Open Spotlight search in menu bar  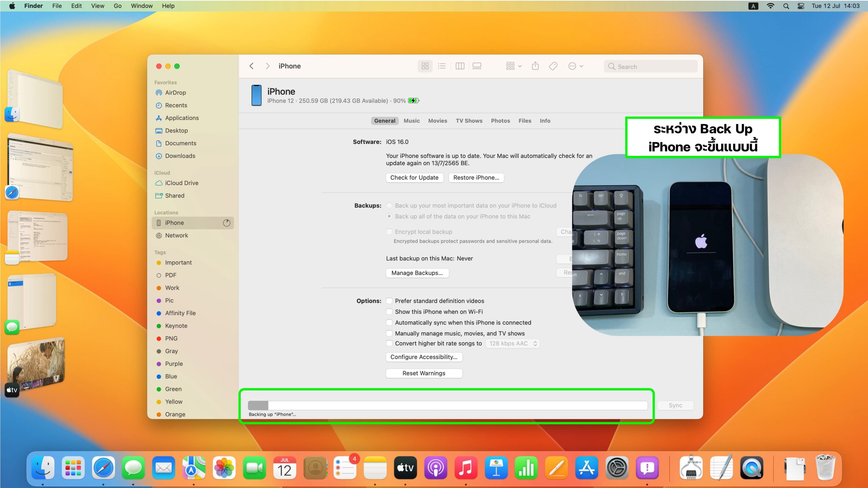(x=786, y=6)
